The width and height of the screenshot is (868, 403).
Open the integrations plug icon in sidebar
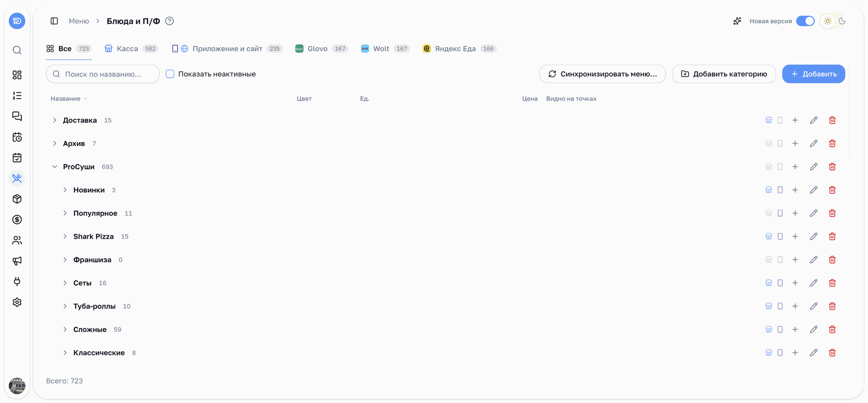click(17, 282)
